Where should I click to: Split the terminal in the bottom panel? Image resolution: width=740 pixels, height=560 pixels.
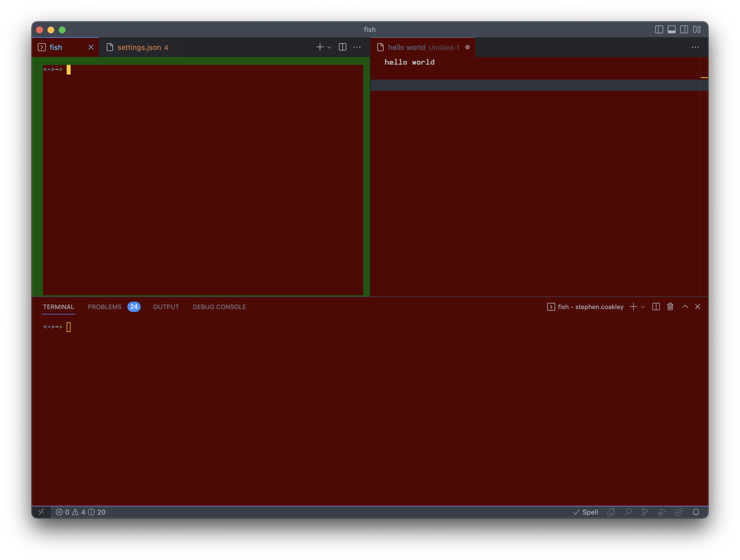(656, 307)
